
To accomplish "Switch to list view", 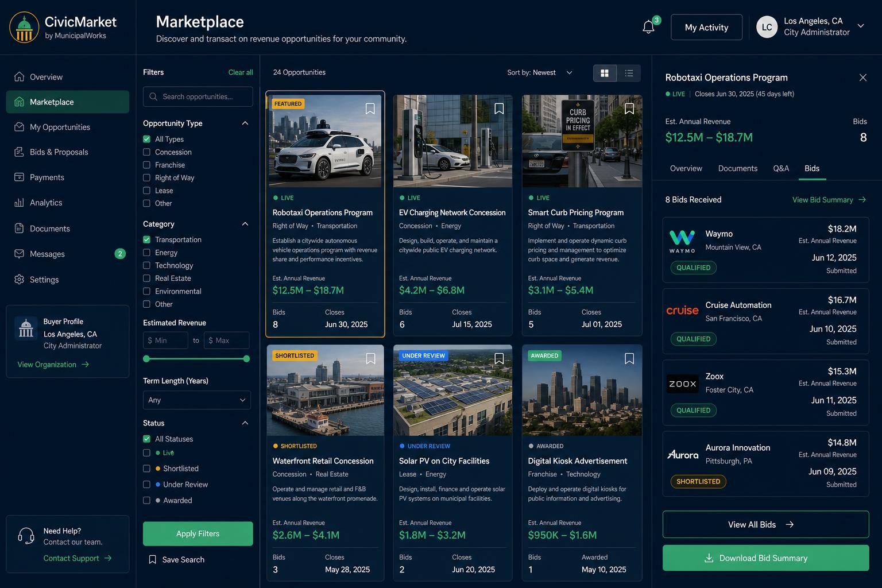I will (629, 73).
